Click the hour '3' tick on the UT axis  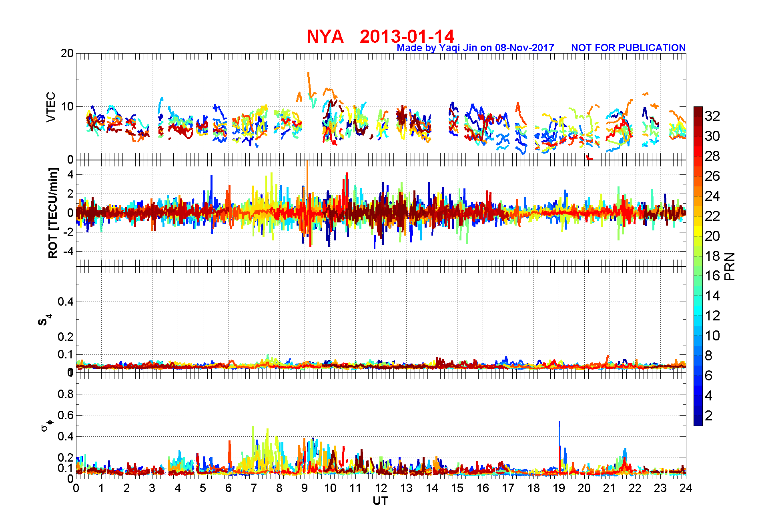pyautogui.click(x=152, y=488)
